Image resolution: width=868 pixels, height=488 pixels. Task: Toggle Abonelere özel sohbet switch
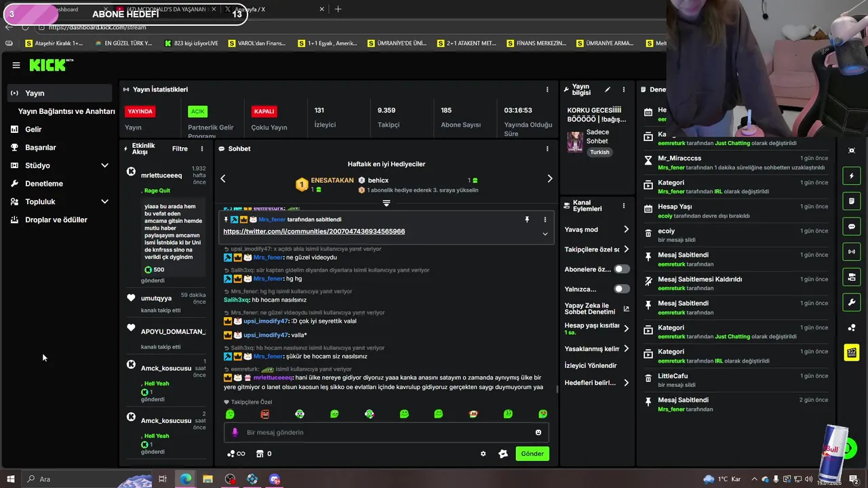pyautogui.click(x=621, y=269)
